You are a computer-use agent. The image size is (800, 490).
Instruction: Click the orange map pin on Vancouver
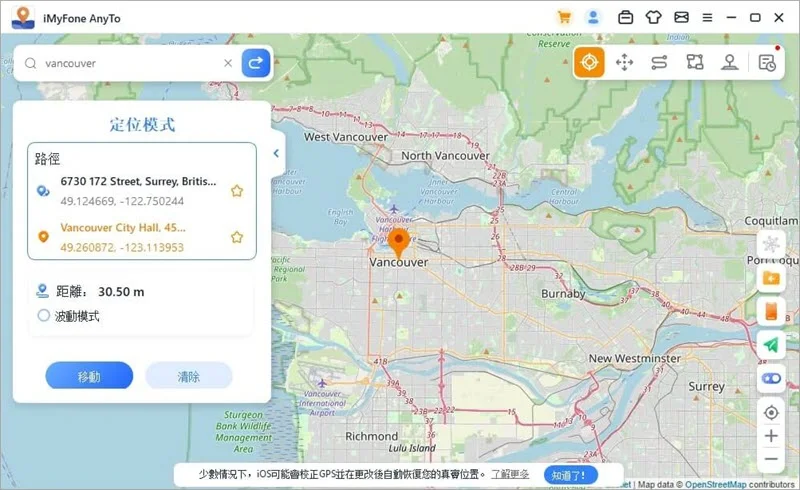click(x=398, y=243)
